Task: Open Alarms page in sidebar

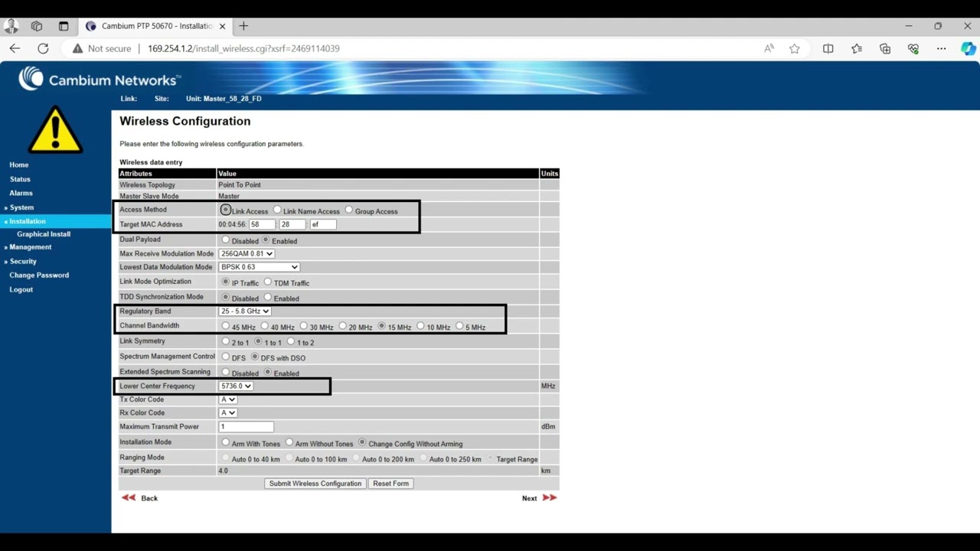Action: 21,193
